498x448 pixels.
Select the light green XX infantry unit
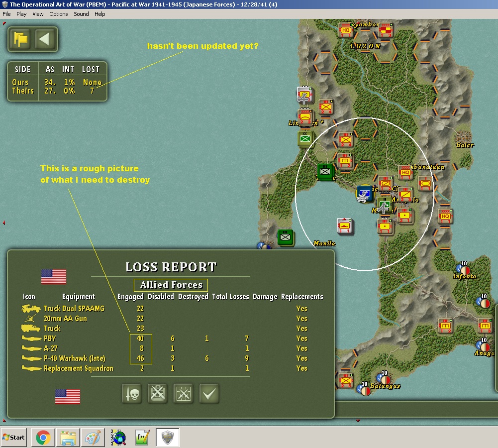(305, 138)
